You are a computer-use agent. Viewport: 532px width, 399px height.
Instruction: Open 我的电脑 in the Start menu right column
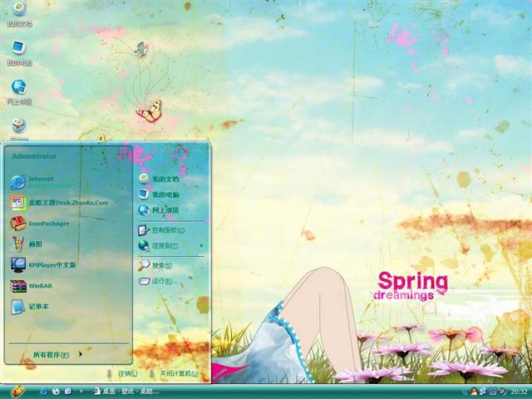[159, 195]
